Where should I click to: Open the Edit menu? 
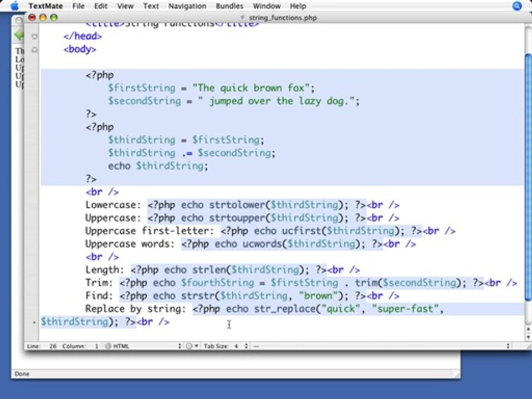(x=100, y=6)
